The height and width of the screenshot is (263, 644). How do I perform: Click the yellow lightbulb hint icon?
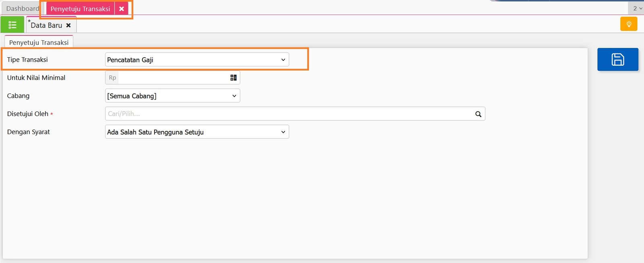coord(629,24)
